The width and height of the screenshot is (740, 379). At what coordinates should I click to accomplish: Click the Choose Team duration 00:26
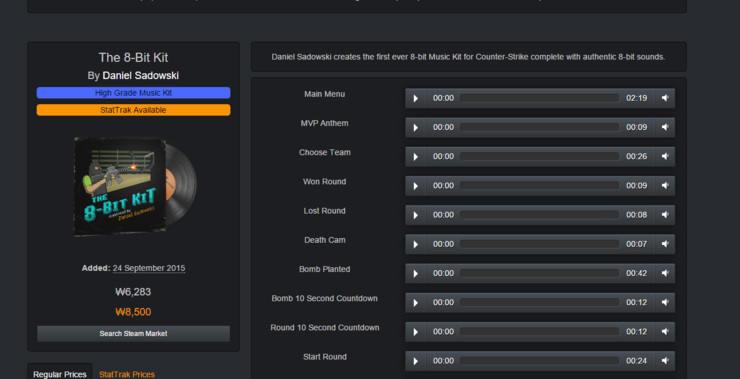pyautogui.click(x=637, y=157)
